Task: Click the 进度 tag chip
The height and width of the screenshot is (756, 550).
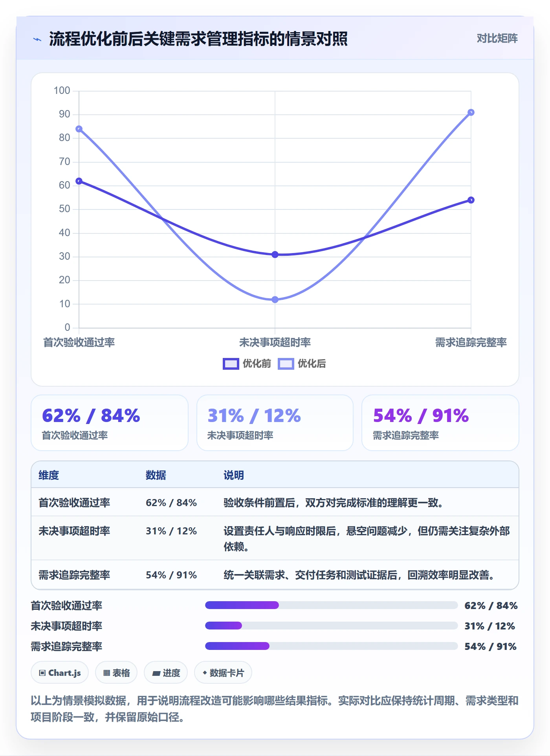Action: click(x=166, y=673)
